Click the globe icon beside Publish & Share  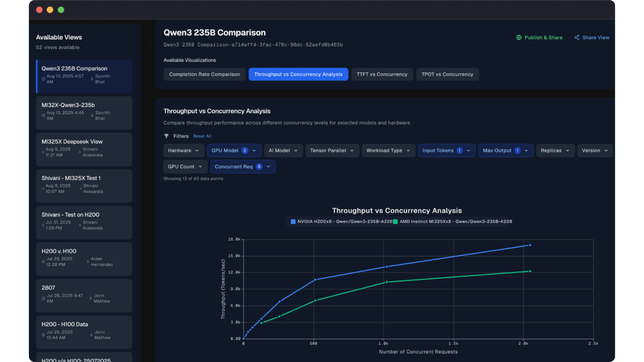[519, 38]
